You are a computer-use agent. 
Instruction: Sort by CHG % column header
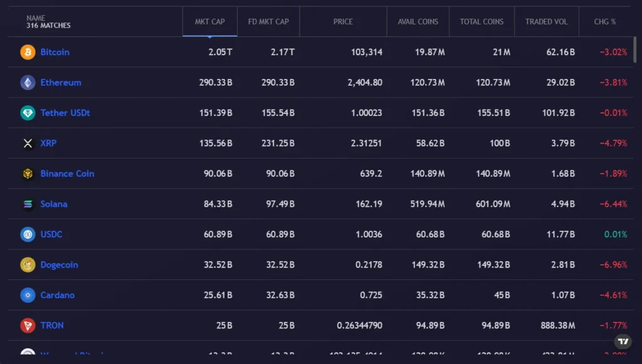(604, 21)
